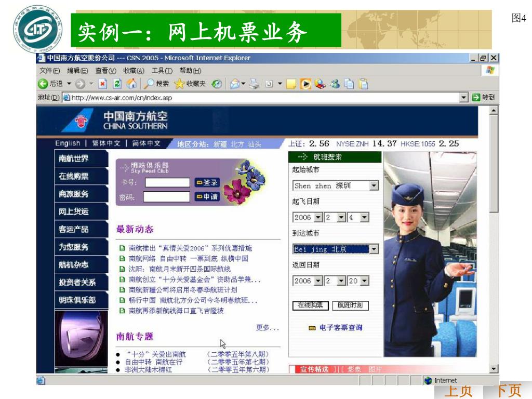Switch site language to English

click(x=68, y=143)
